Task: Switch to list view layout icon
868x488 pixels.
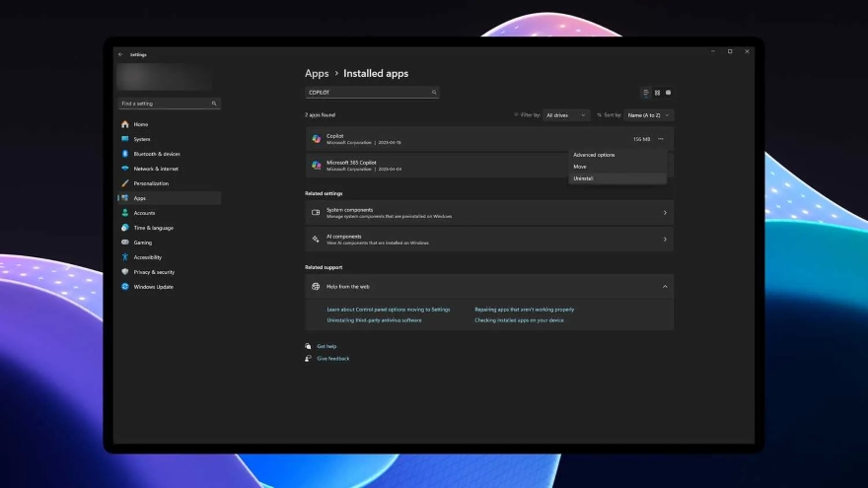Action: click(646, 93)
